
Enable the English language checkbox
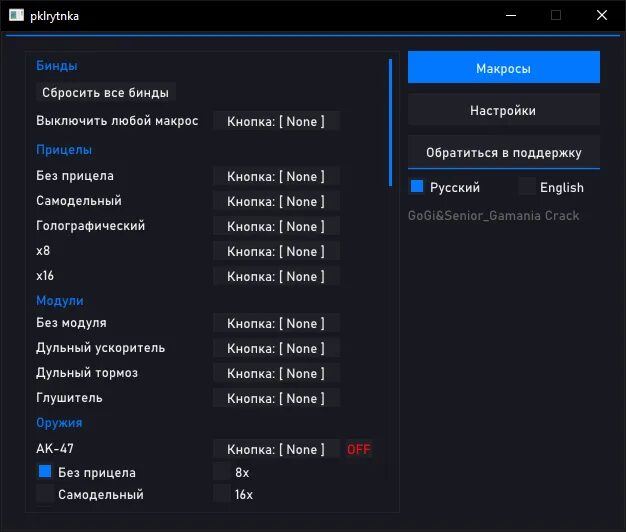tap(527, 187)
